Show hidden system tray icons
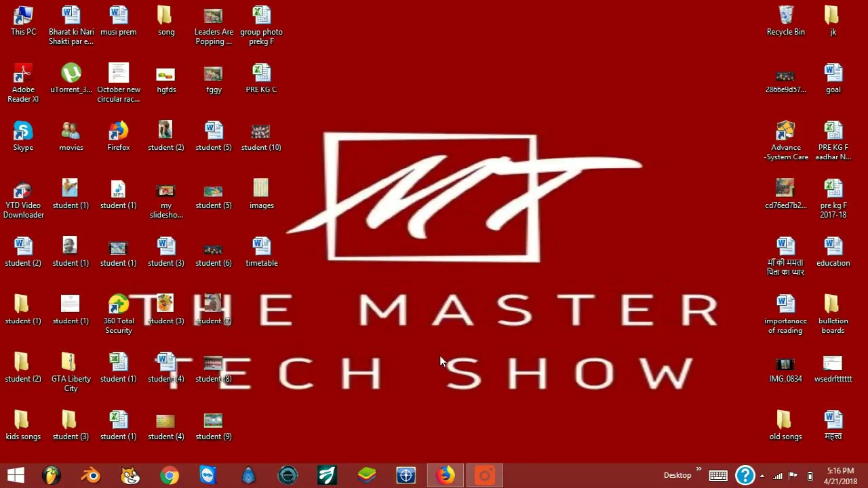Viewport: 868px width, 488px height. 762,476
